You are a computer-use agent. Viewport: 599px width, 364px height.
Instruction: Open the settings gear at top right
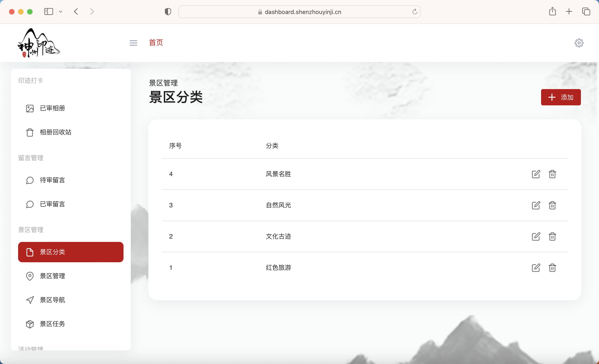coord(579,43)
